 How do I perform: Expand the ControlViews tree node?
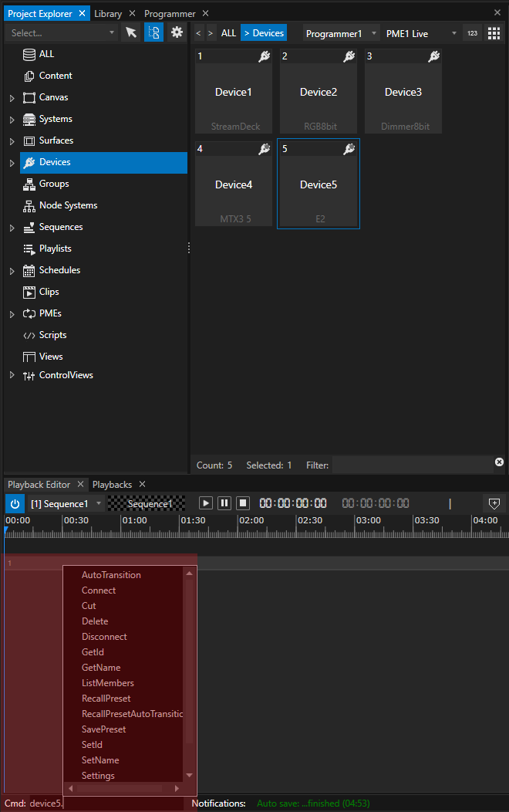point(12,375)
